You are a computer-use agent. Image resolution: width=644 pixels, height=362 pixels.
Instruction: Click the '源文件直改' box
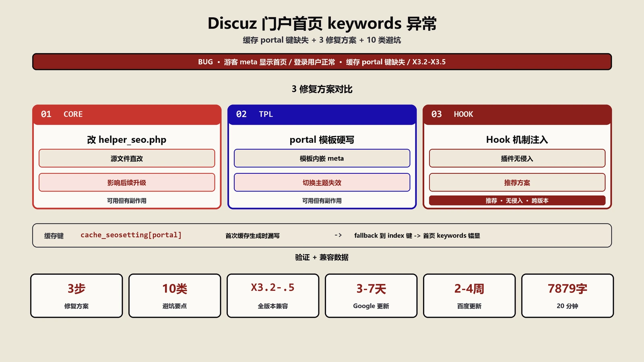(127, 158)
